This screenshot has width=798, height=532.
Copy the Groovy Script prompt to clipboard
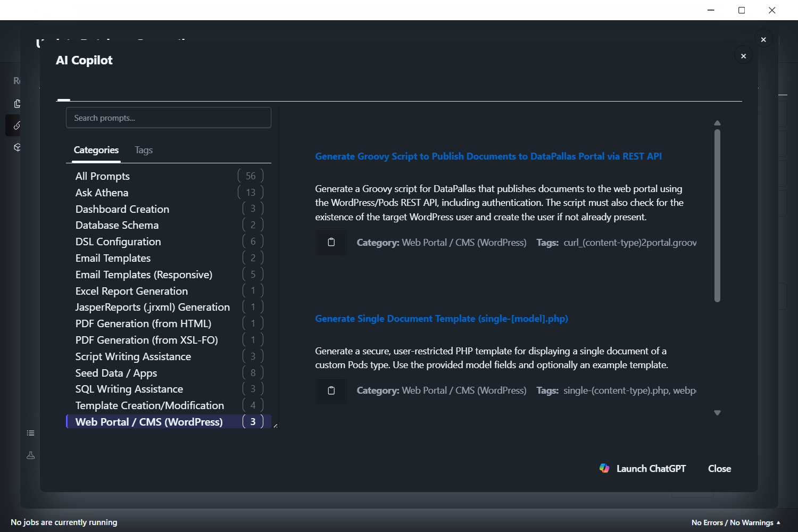[331, 243]
